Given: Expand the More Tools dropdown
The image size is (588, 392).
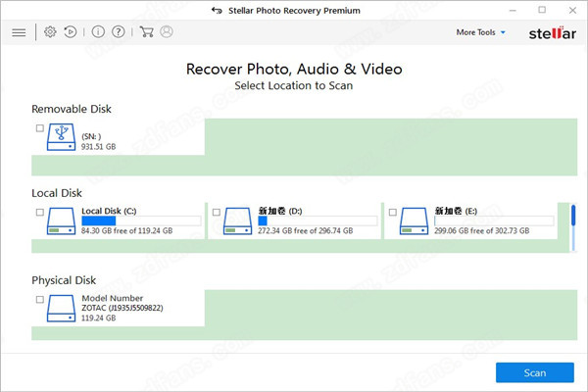Looking at the screenshot, I should [x=481, y=32].
